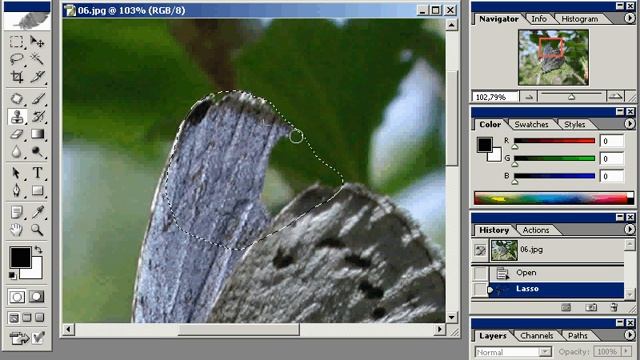The image size is (640, 360).
Task: Select the Pen tool
Action: click(16, 191)
